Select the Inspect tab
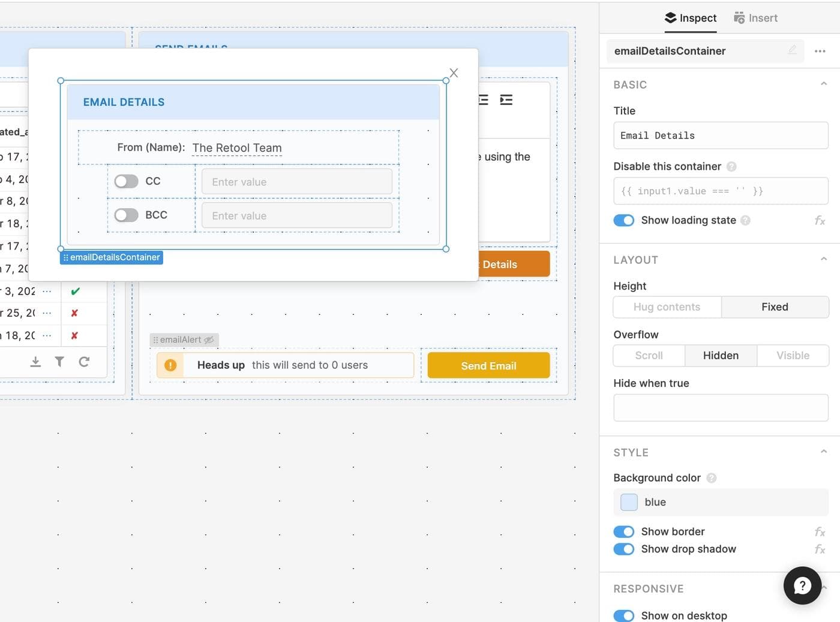Screen dimensions: 840x622 pyautogui.click(x=691, y=18)
